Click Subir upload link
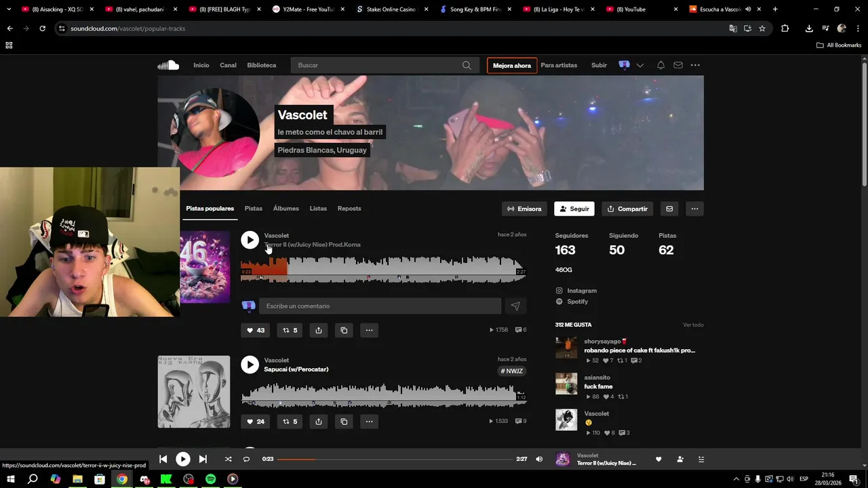This screenshot has width=868, height=488. 599,65
